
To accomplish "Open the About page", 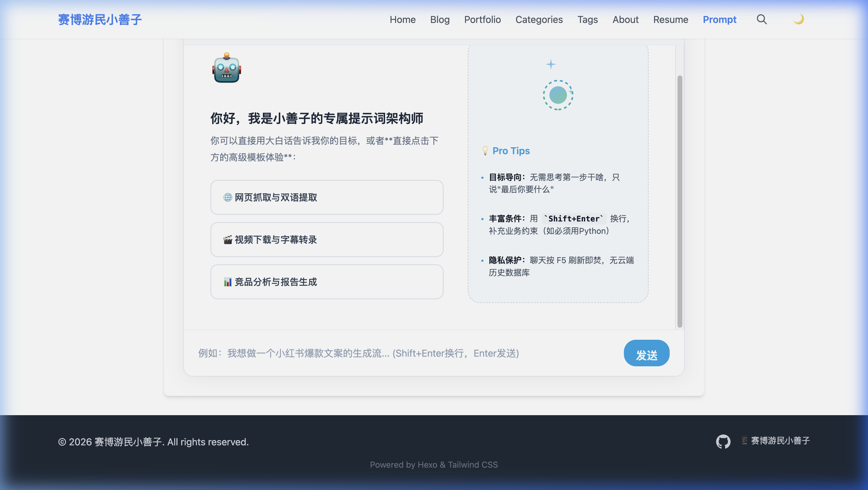I will [625, 20].
